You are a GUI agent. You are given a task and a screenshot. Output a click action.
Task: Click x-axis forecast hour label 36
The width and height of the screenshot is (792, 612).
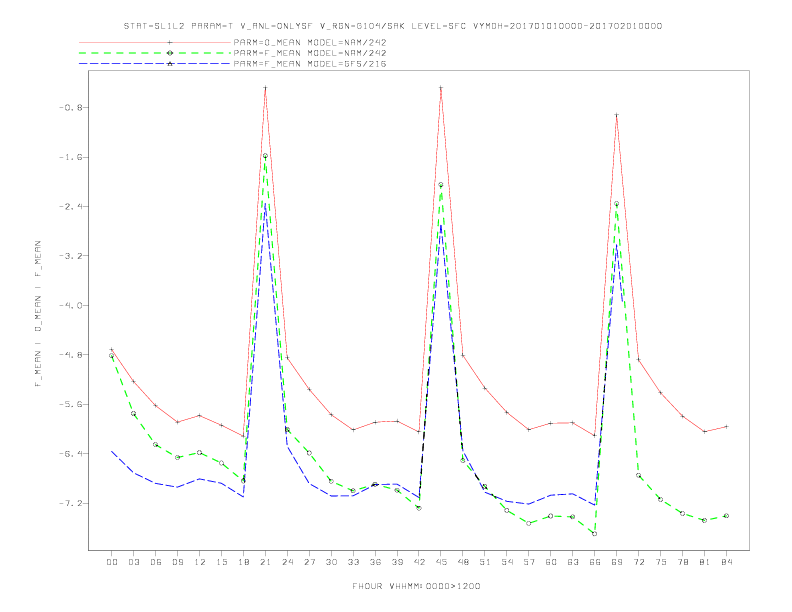pyautogui.click(x=375, y=562)
